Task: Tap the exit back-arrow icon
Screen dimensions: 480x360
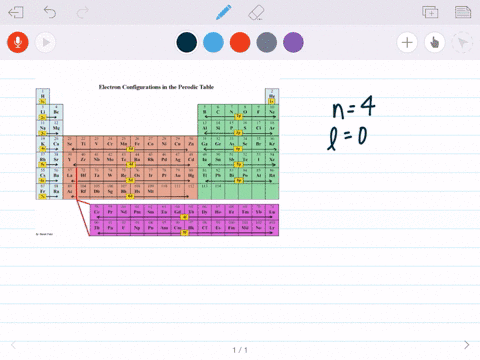Action: [x=16, y=13]
